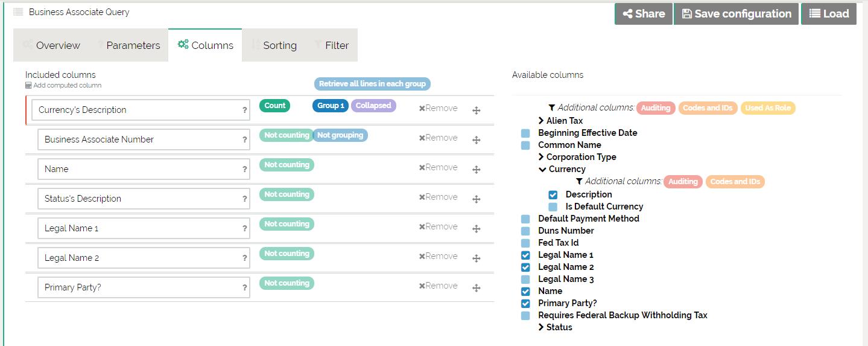Click the calculator icon for Add computed column
Image resolution: width=868 pixels, height=346 pixels.
[28, 86]
